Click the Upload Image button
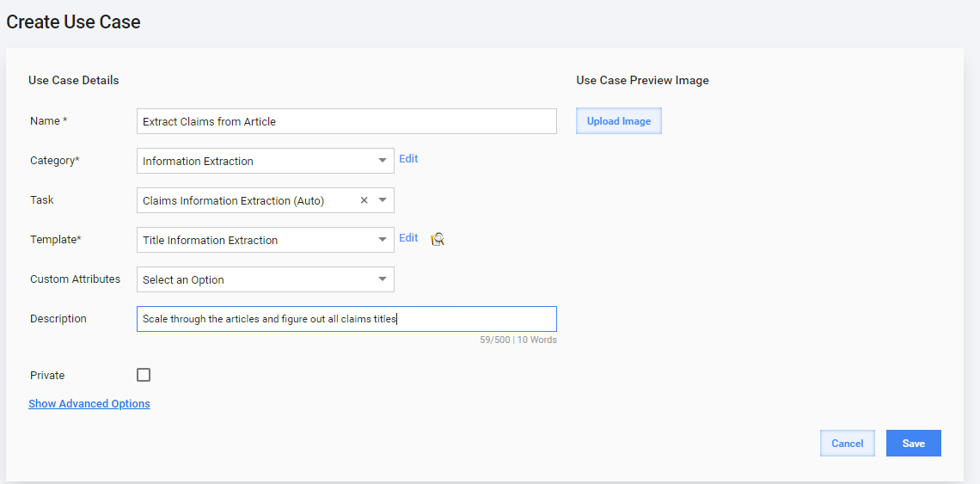This screenshot has height=484, width=980. point(619,121)
